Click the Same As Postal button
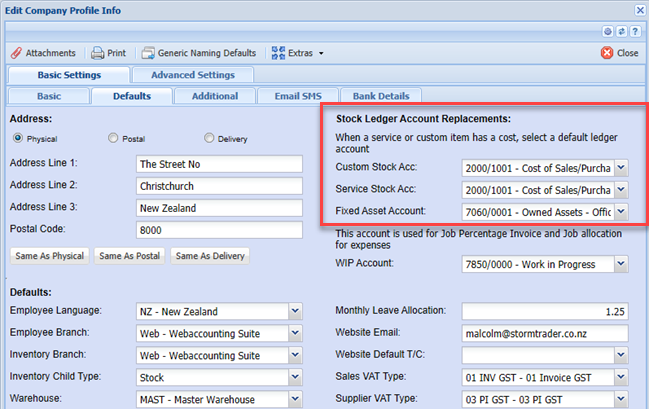 131,256
